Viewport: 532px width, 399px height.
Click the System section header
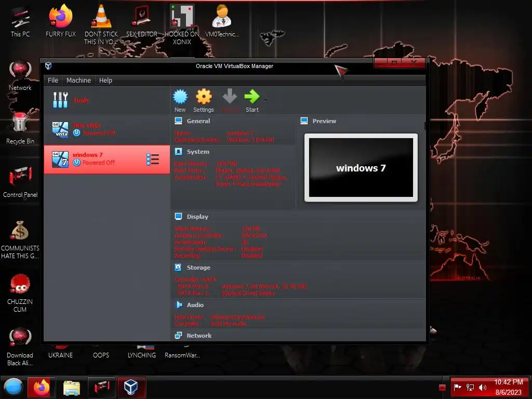point(198,152)
